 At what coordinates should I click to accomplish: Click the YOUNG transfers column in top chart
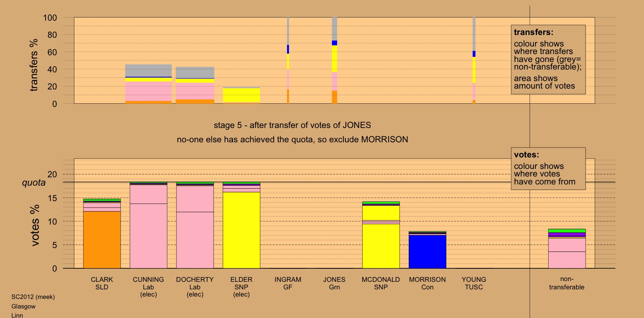tap(474, 60)
